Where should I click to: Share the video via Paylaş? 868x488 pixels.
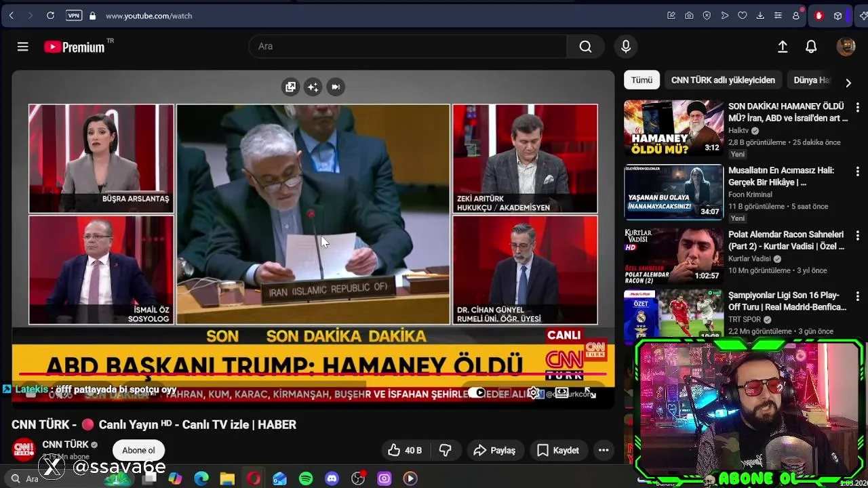click(494, 450)
